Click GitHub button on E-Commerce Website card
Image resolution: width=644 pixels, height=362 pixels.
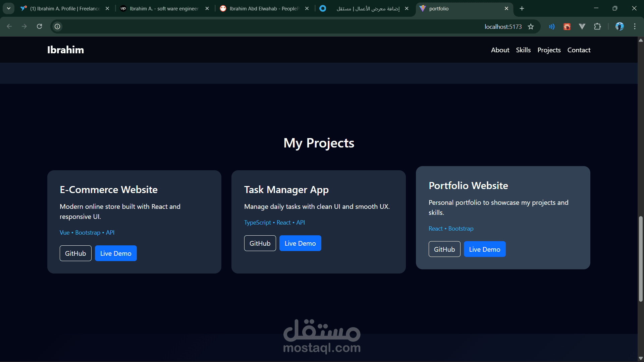tap(75, 253)
